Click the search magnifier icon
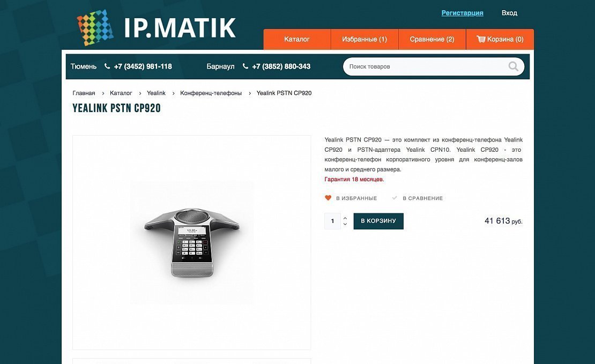595x364 pixels. tap(513, 66)
